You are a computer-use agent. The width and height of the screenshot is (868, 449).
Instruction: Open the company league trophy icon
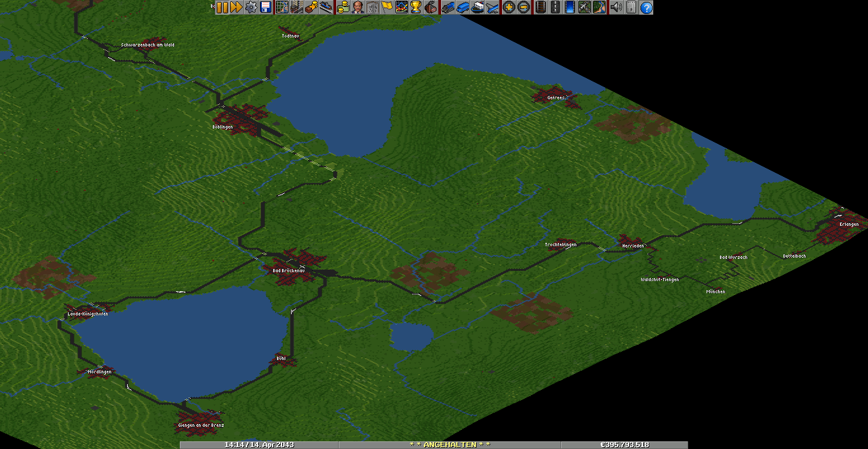416,8
